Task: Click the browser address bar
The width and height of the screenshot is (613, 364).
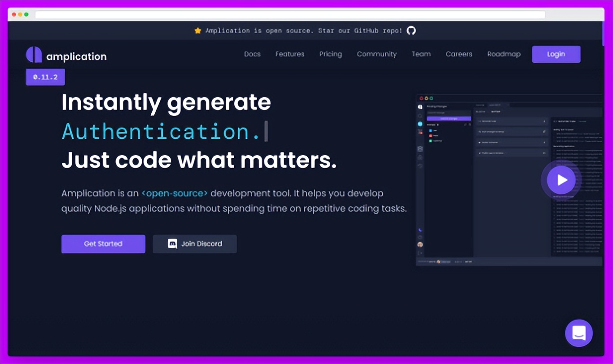Action: click(x=290, y=14)
